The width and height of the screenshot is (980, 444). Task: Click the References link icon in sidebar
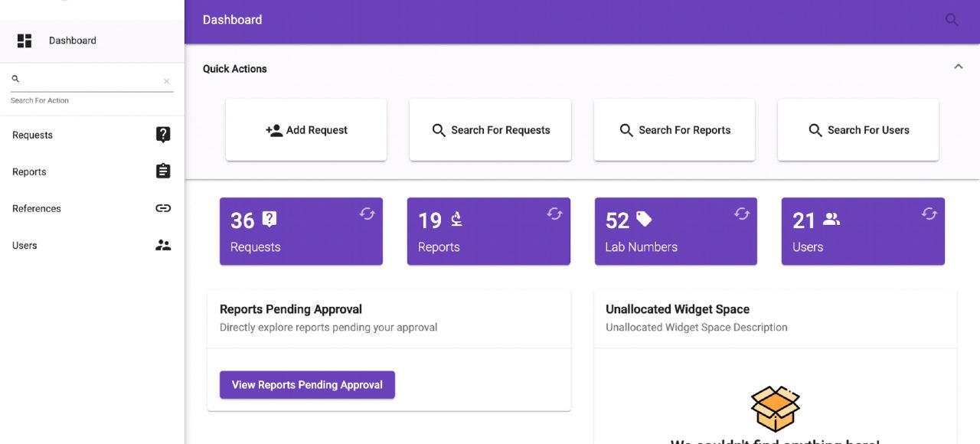(x=163, y=208)
